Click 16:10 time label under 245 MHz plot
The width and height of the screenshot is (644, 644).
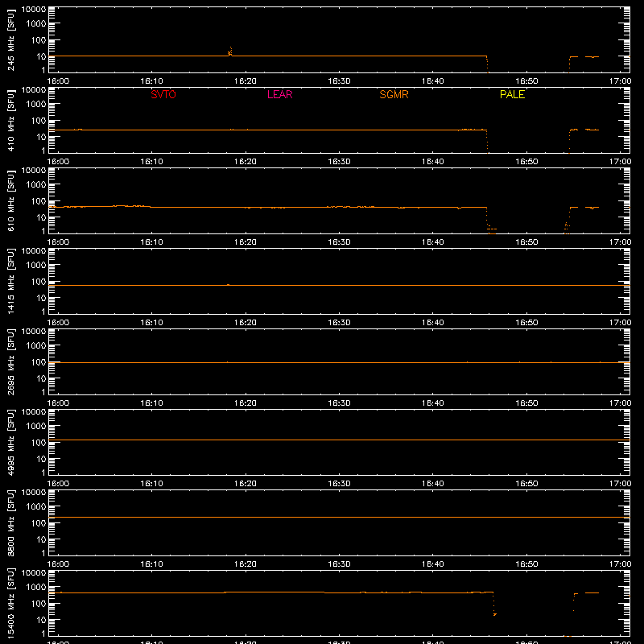pos(151,81)
